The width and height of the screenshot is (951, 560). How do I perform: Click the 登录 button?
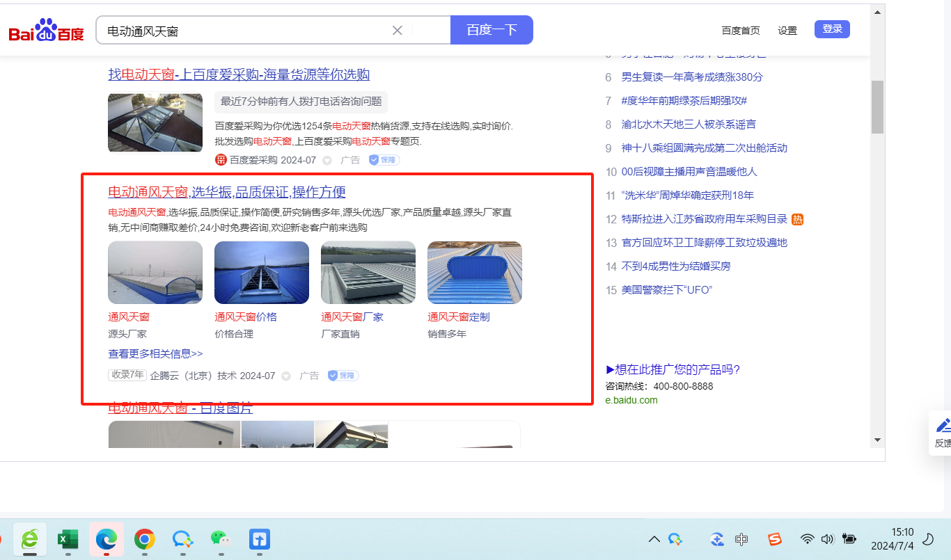coord(832,29)
